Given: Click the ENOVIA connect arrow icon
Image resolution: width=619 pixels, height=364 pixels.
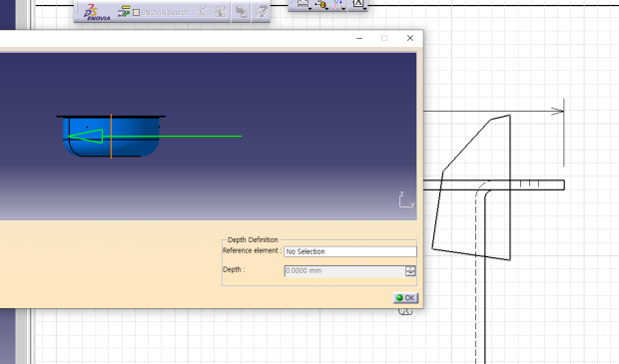Looking at the screenshot, I should tap(124, 12).
